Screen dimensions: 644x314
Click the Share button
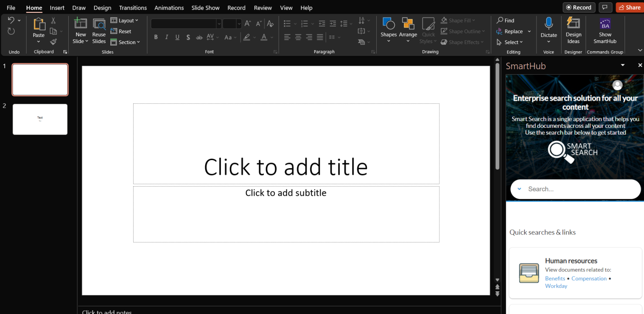click(x=628, y=8)
